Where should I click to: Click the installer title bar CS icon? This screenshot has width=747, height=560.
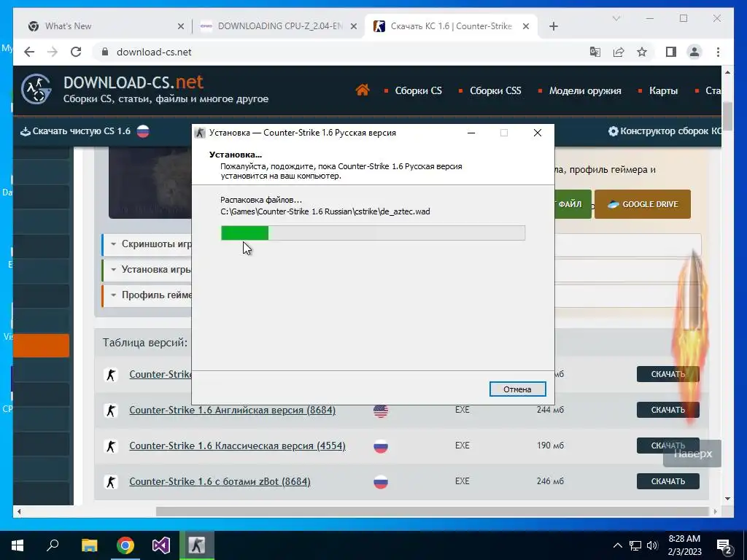click(x=201, y=133)
